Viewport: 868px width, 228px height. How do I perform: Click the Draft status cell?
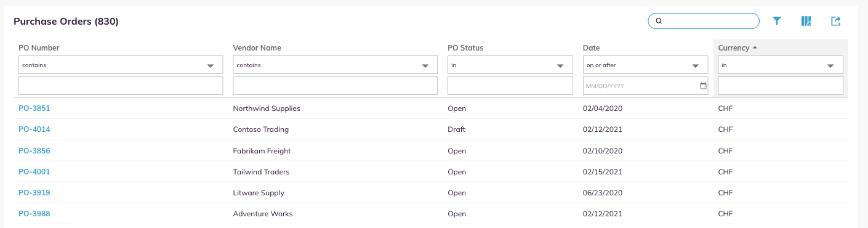pos(456,129)
